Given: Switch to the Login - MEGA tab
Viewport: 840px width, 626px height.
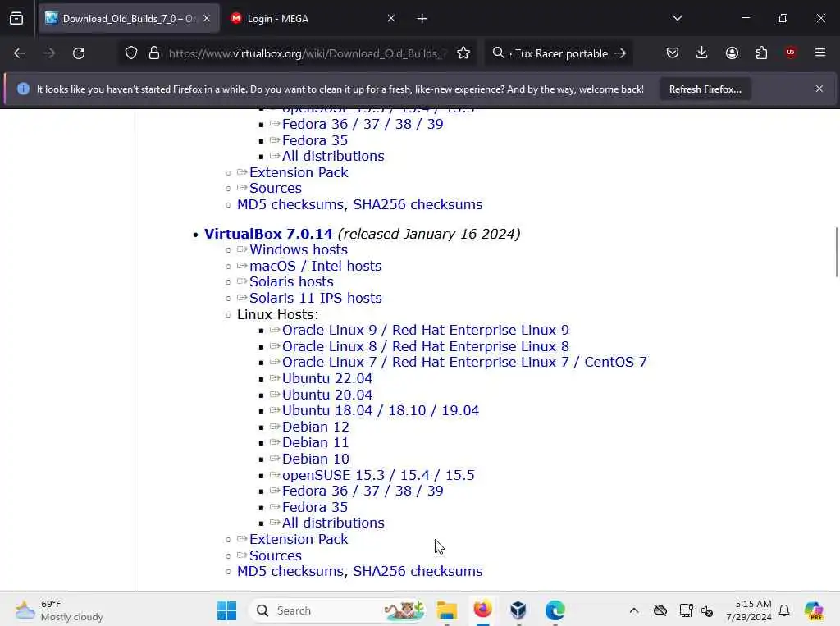Looking at the screenshot, I should 313,19.
